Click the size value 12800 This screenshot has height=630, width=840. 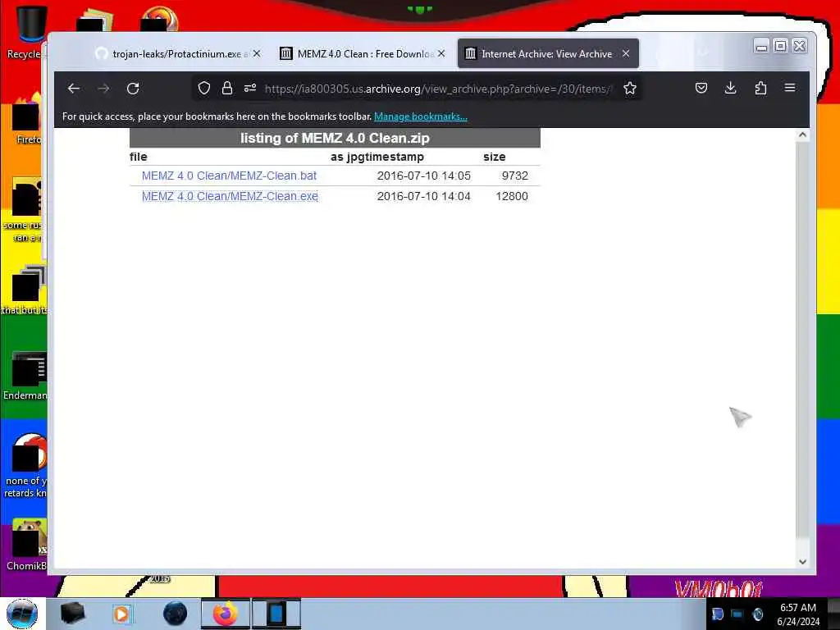click(x=512, y=196)
